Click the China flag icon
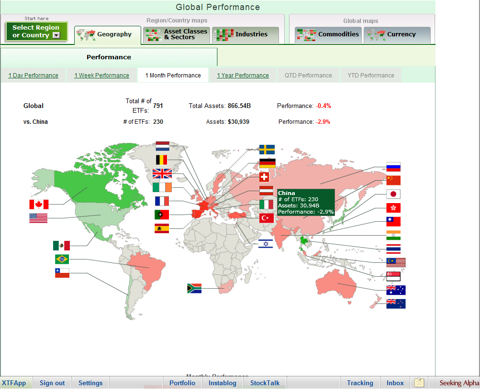The image size is (480, 389). [393, 180]
